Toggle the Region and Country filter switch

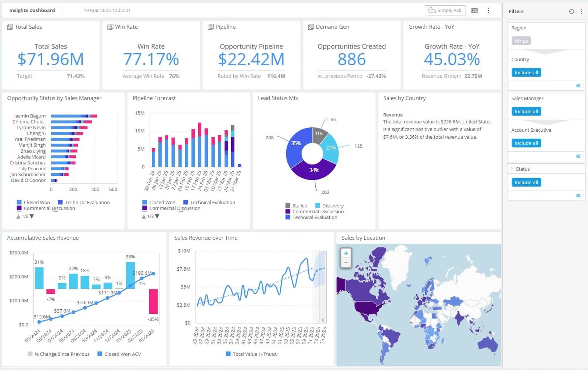pyautogui.click(x=580, y=86)
